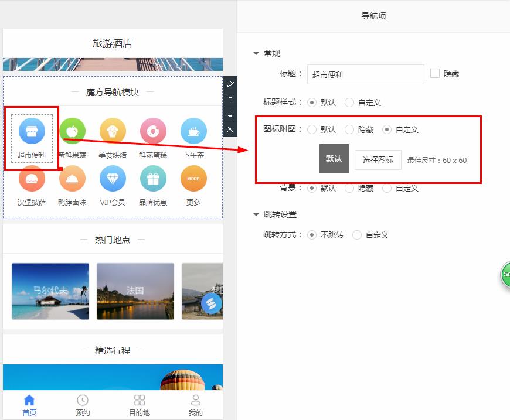The image size is (510, 420).
Task: Move module up with arrow icon
Action: point(230,99)
